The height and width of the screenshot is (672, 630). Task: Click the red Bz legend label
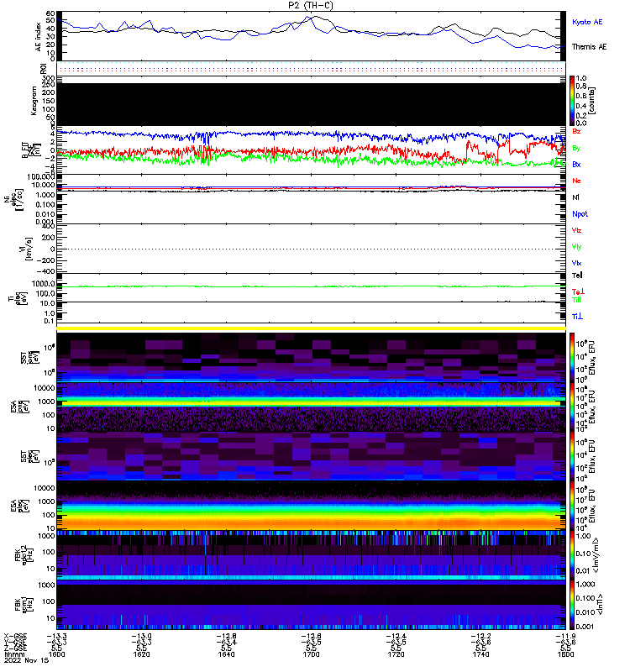coord(576,132)
